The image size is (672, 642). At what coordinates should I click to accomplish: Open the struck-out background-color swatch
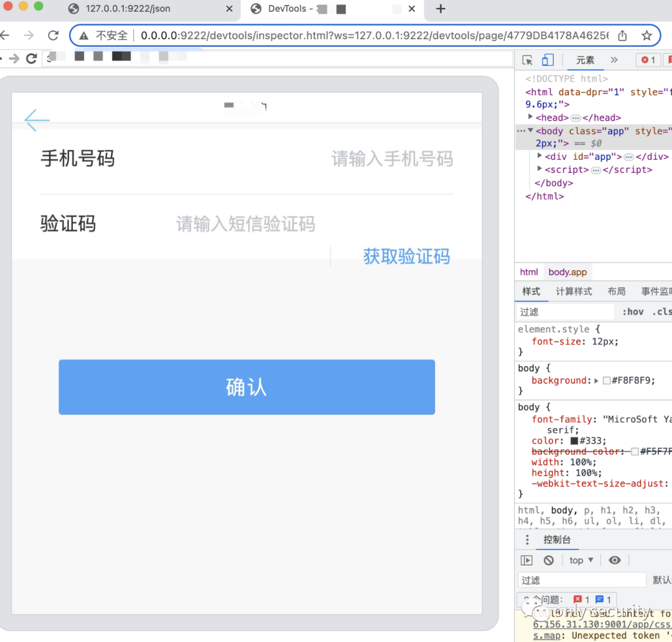click(x=635, y=452)
